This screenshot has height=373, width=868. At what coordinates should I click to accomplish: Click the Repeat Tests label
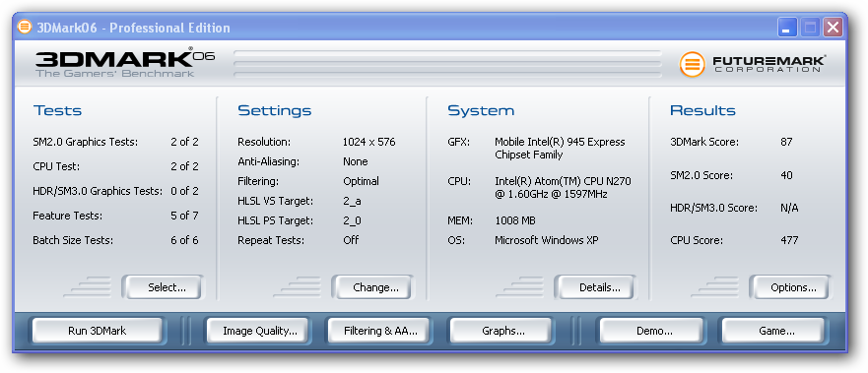click(271, 240)
